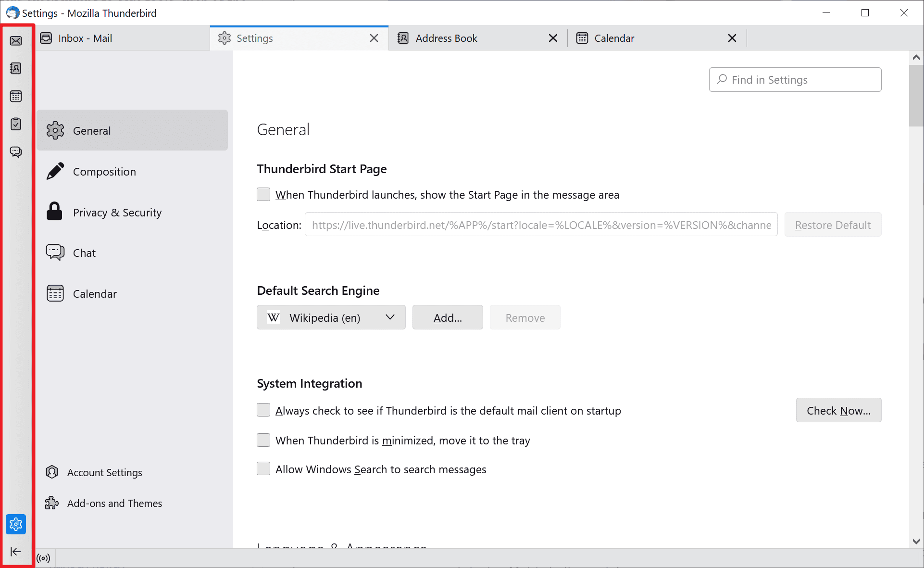Toggle show Start Page on launch
This screenshot has height=568, width=924.
point(263,194)
